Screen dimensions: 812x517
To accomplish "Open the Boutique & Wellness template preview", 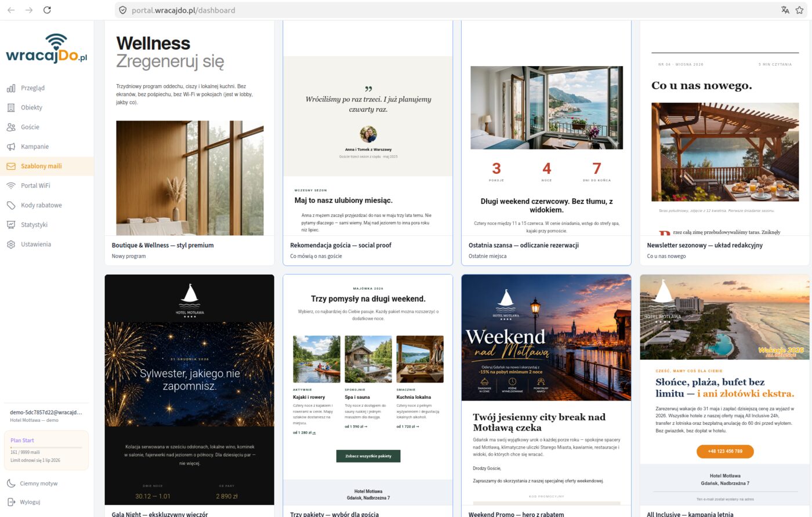I will (190, 128).
